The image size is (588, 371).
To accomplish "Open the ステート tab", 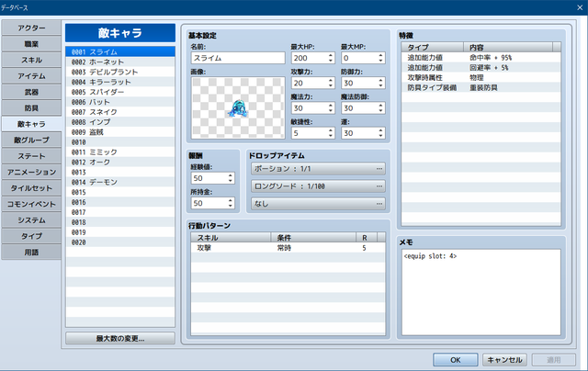I will point(31,156).
